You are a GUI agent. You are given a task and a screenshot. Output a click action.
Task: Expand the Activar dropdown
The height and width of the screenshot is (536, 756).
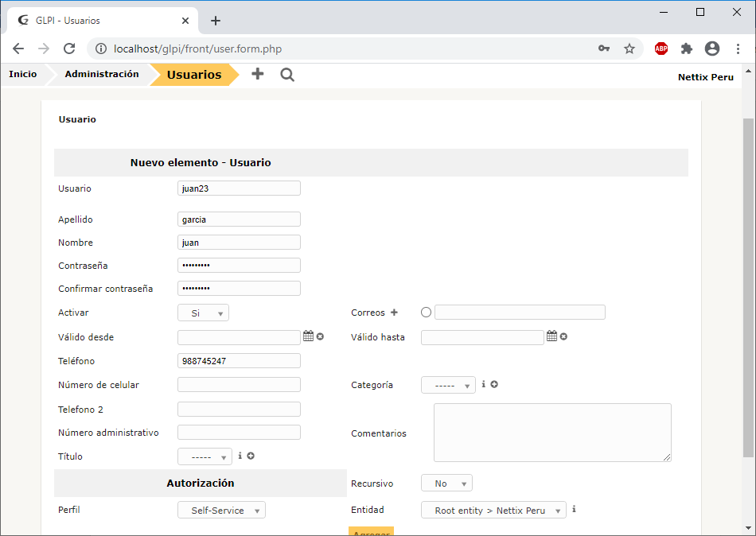coord(203,313)
